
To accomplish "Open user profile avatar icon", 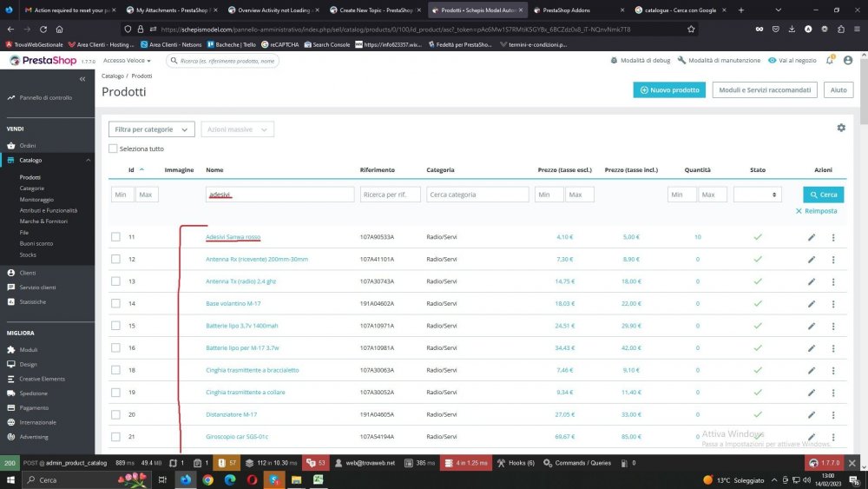I will click(x=848, y=60).
